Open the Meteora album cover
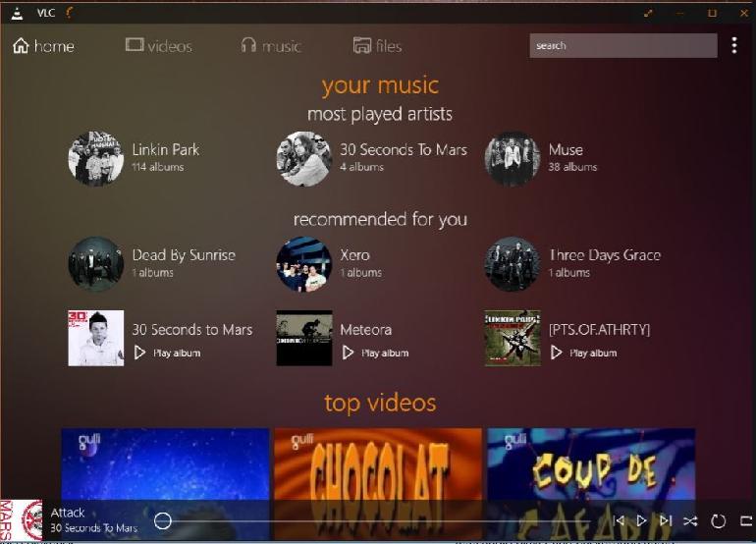756x544 pixels. [x=304, y=338]
